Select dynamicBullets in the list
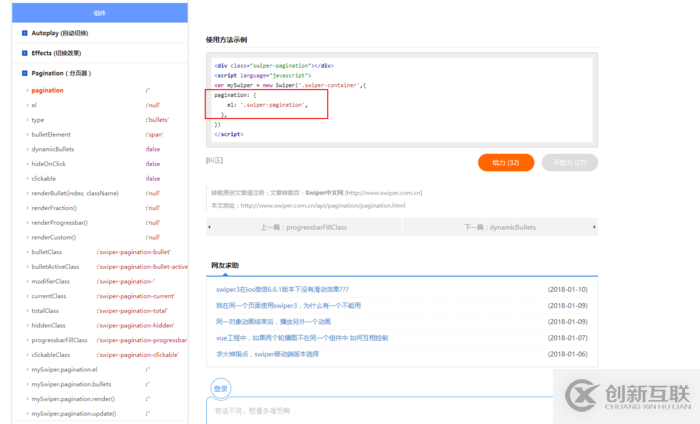The image size is (700, 424). pos(53,150)
